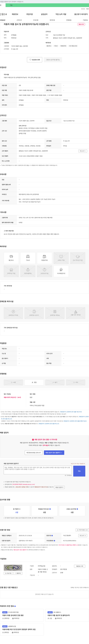Click the 면접 selection method tile
The height and width of the screenshot is (644, 89).
click(x=34, y=382)
